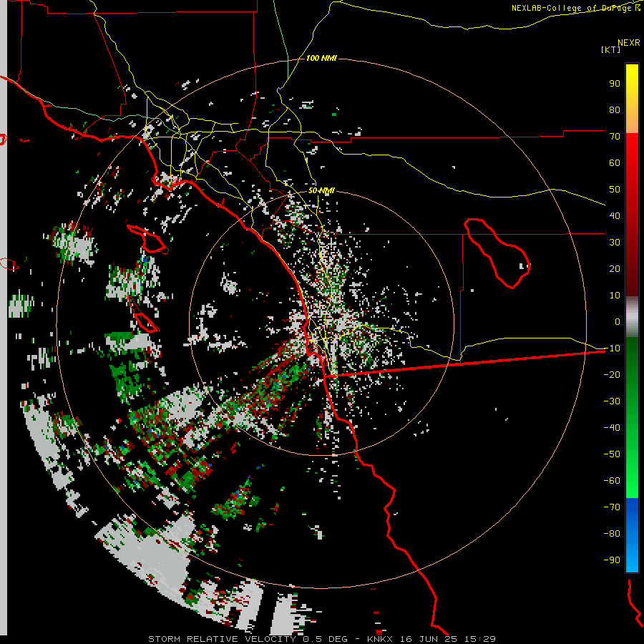Select the 50 NMI range ring label
The width and height of the screenshot is (644, 644).
pos(321,190)
